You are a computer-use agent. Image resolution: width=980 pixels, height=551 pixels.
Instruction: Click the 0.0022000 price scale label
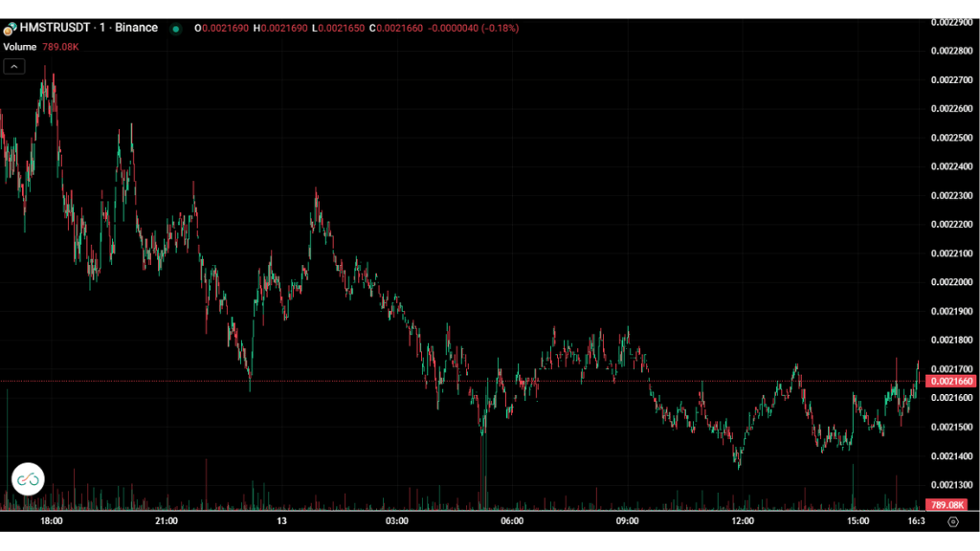(950, 282)
